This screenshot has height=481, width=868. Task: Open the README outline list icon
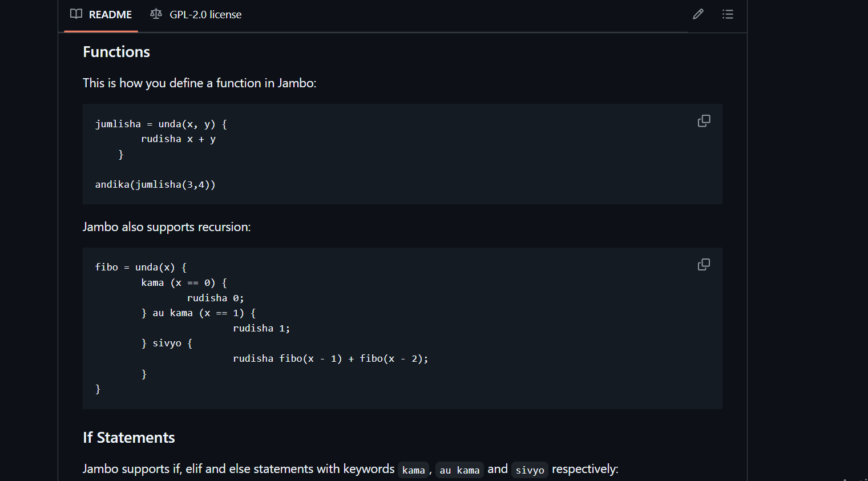[x=728, y=14]
